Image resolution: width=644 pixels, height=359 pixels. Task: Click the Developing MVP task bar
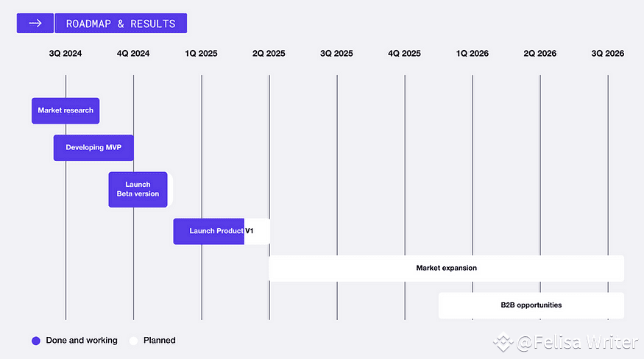click(x=93, y=147)
